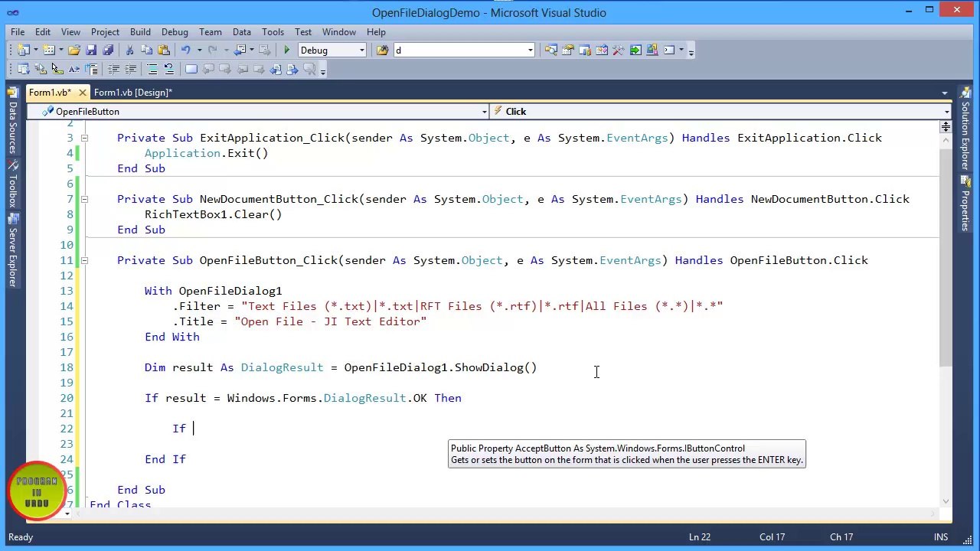Open the New Project dropdown arrow
Screen dimensions: 980x551
tap(35, 51)
